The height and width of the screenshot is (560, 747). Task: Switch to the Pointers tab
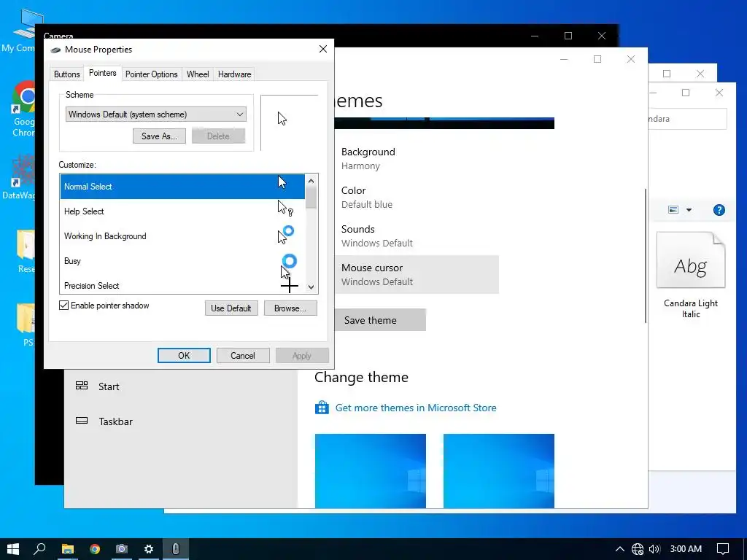coord(102,74)
